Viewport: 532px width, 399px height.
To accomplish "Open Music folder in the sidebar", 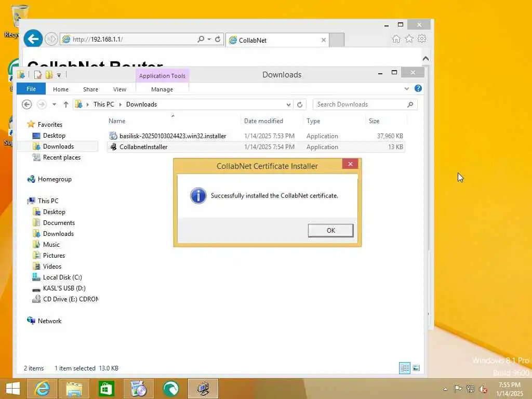I will tap(51, 245).
